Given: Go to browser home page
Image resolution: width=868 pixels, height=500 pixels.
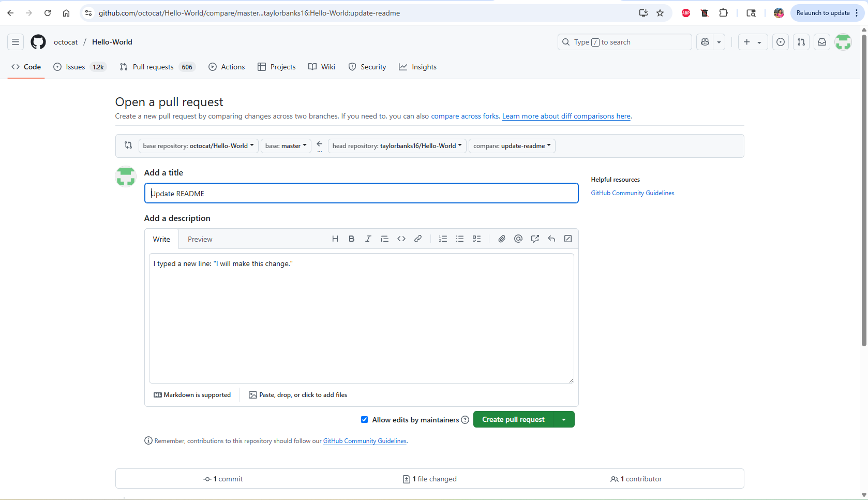Looking at the screenshot, I should [66, 13].
